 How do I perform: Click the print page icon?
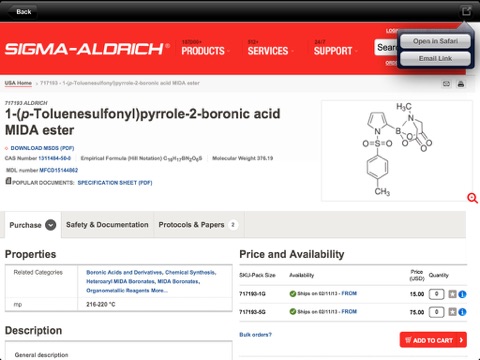tap(461, 84)
